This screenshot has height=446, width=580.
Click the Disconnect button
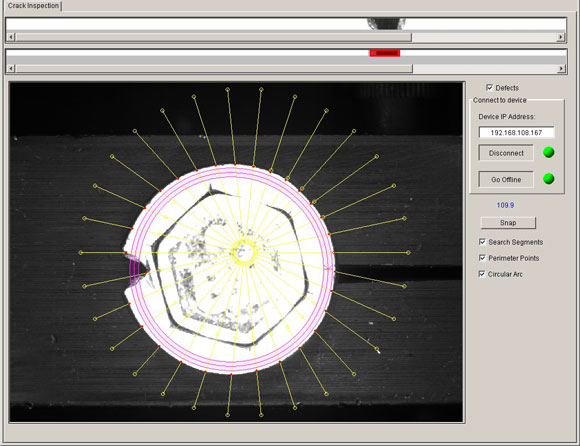[x=506, y=153]
